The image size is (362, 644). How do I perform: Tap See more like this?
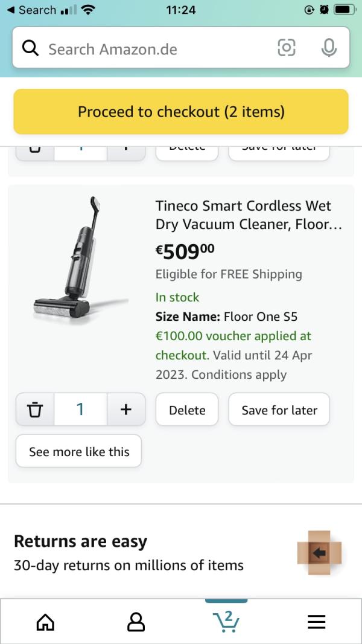(79, 451)
